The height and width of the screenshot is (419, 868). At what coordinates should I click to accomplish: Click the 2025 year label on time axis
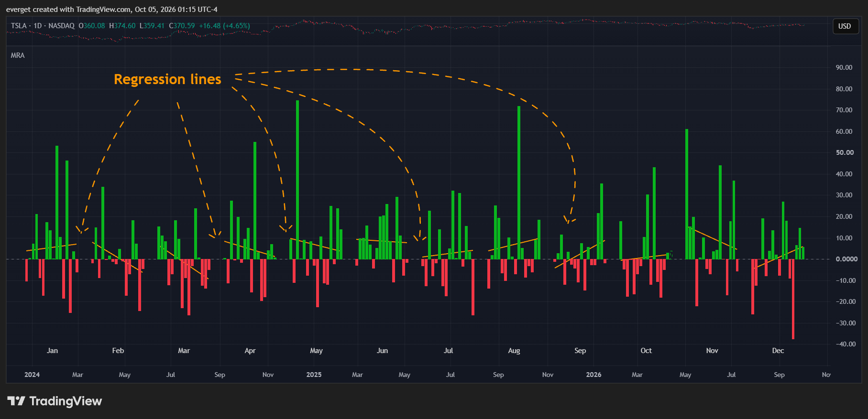[314, 375]
